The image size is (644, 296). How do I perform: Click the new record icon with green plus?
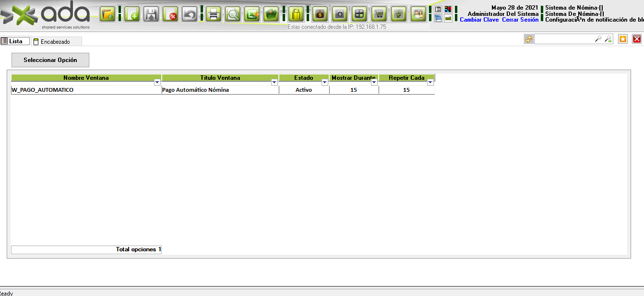(x=132, y=14)
